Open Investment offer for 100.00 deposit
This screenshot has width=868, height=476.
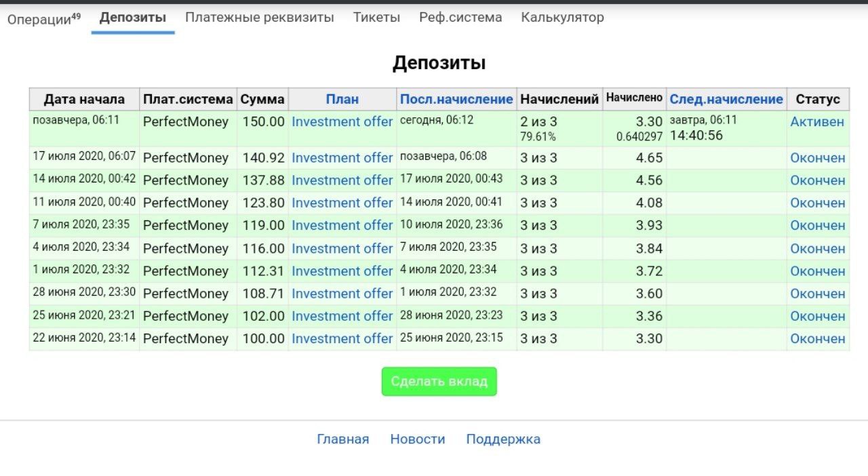pos(342,338)
